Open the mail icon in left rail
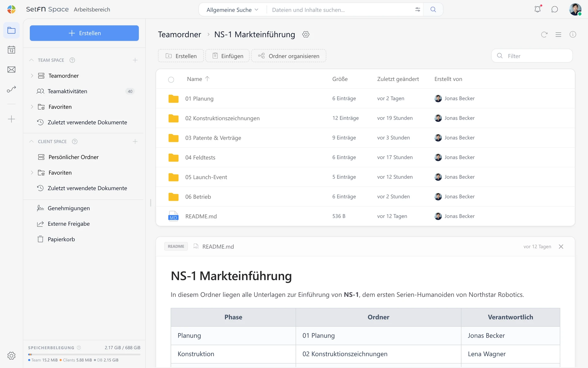Viewport: 588px width, 368px height. [x=11, y=70]
